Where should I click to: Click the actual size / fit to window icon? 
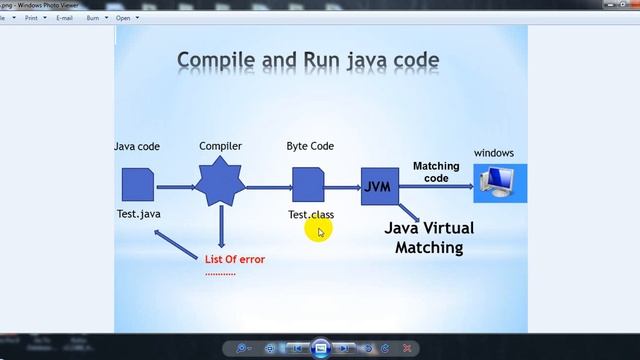click(269, 348)
